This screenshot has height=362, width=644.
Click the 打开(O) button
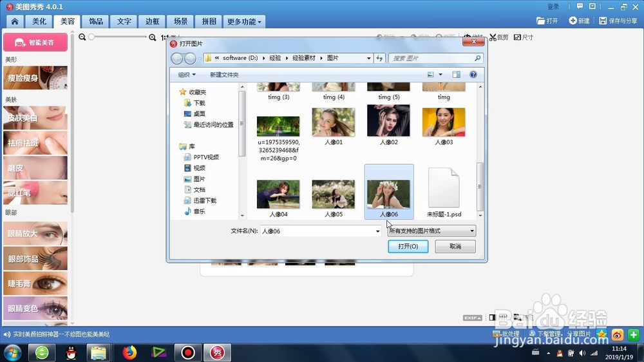(x=408, y=246)
